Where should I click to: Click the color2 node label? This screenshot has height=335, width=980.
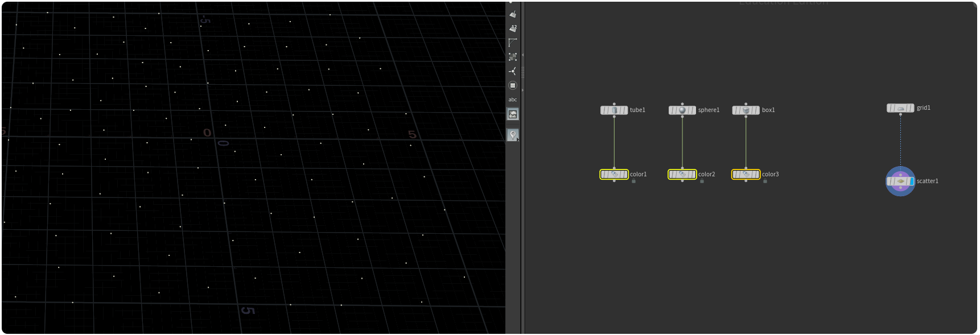[x=706, y=175]
